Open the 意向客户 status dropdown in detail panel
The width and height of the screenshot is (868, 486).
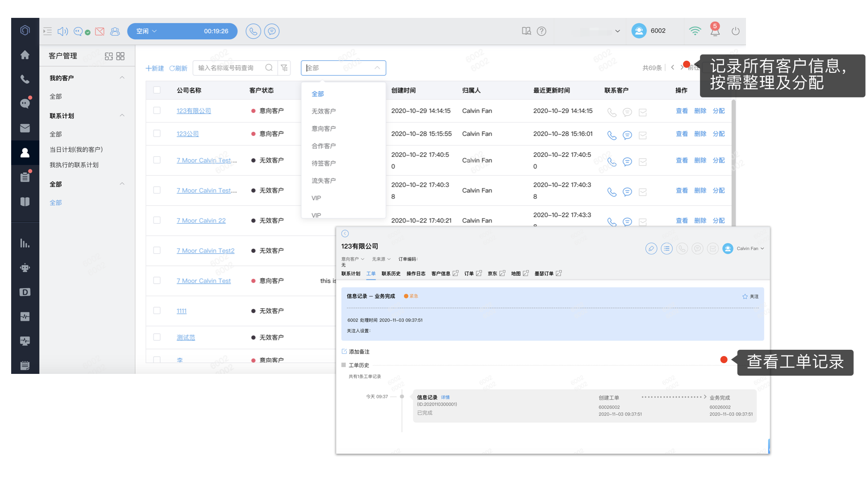[353, 259]
